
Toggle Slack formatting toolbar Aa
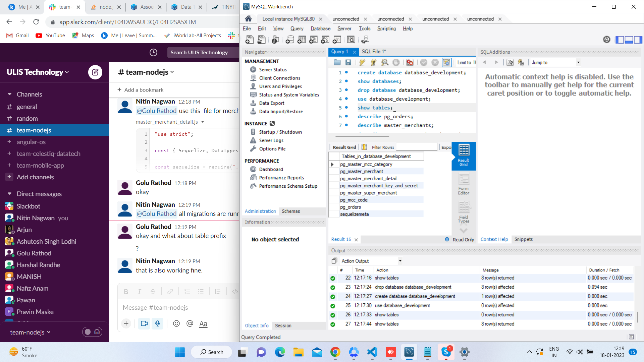coord(203,323)
